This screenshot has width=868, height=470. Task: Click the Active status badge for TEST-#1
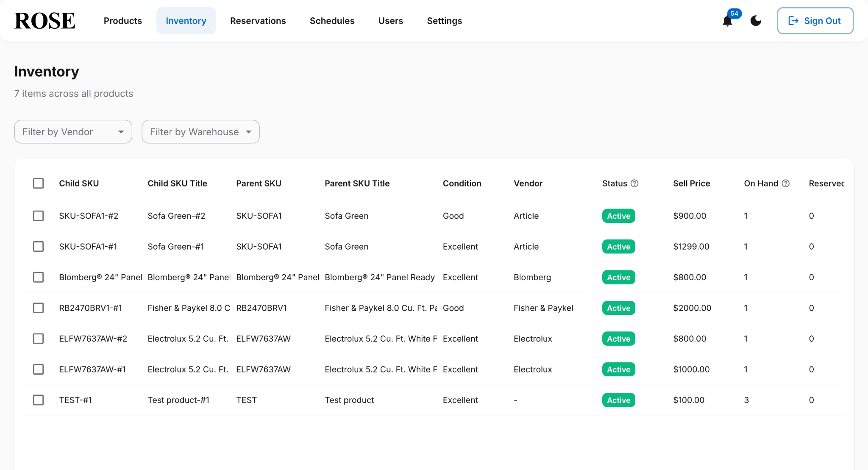(x=618, y=400)
